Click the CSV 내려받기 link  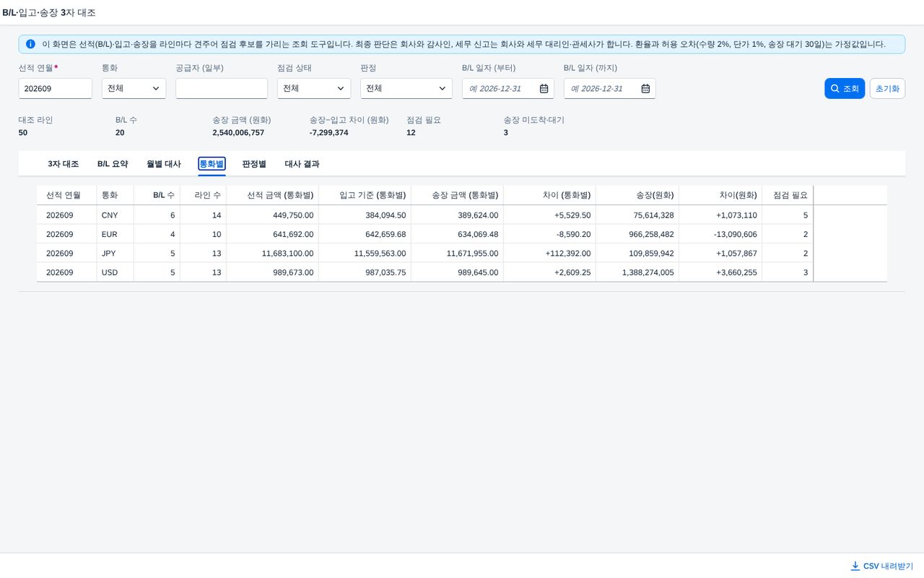[x=881, y=566]
